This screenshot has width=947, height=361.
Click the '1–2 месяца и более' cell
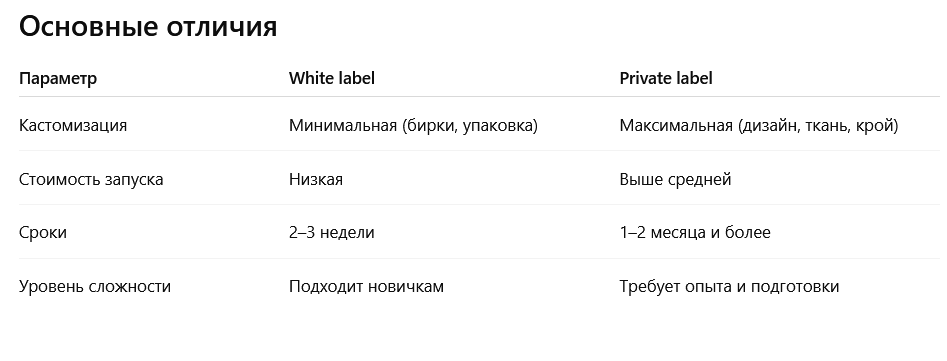tap(695, 233)
